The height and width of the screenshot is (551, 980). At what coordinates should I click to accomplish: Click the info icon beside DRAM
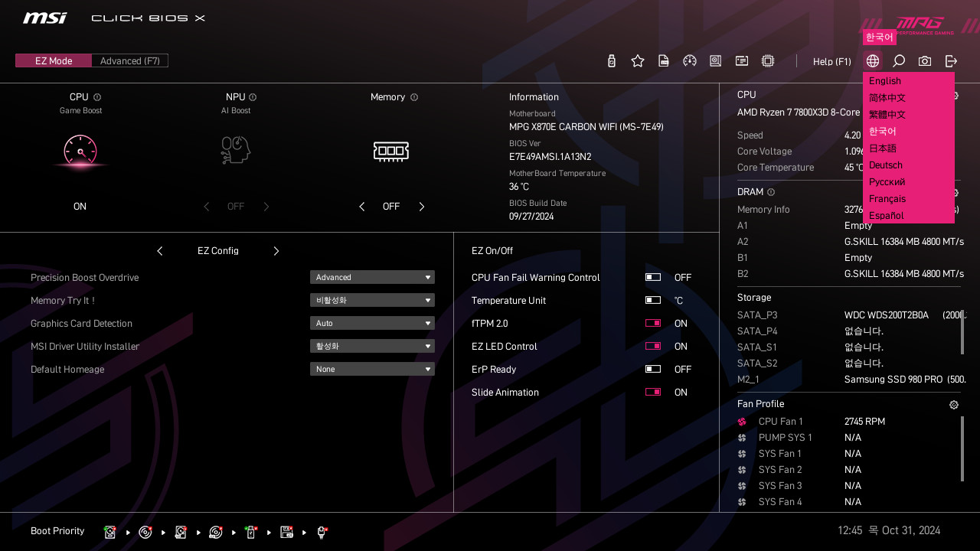[x=771, y=192]
